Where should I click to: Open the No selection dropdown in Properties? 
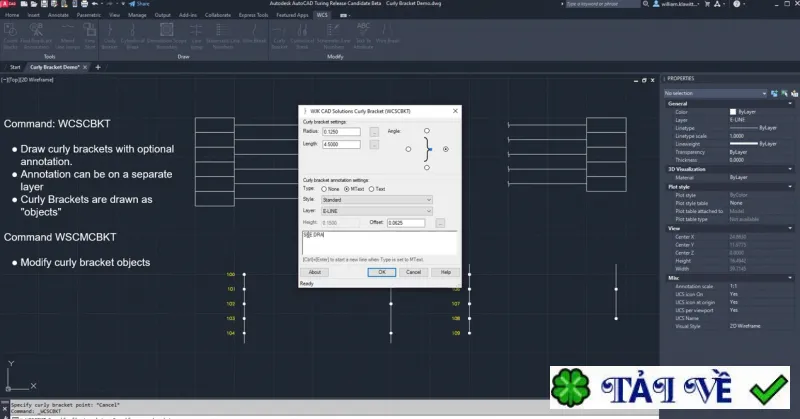(715, 93)
